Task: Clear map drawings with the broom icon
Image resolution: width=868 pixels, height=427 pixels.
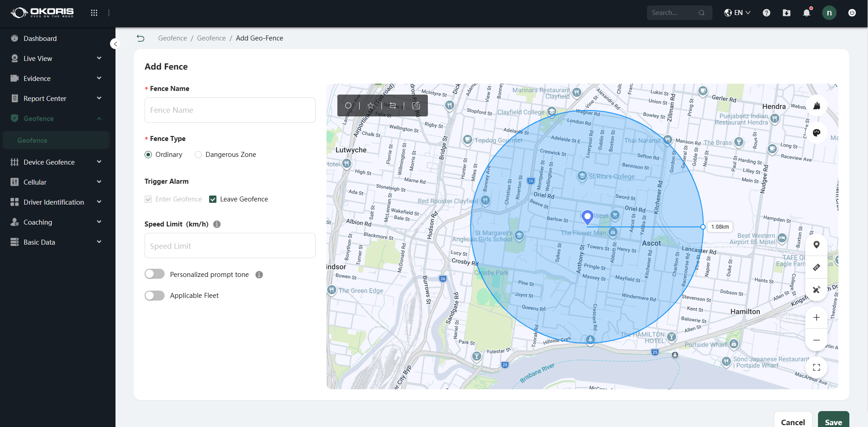Action: click(817, 106)
